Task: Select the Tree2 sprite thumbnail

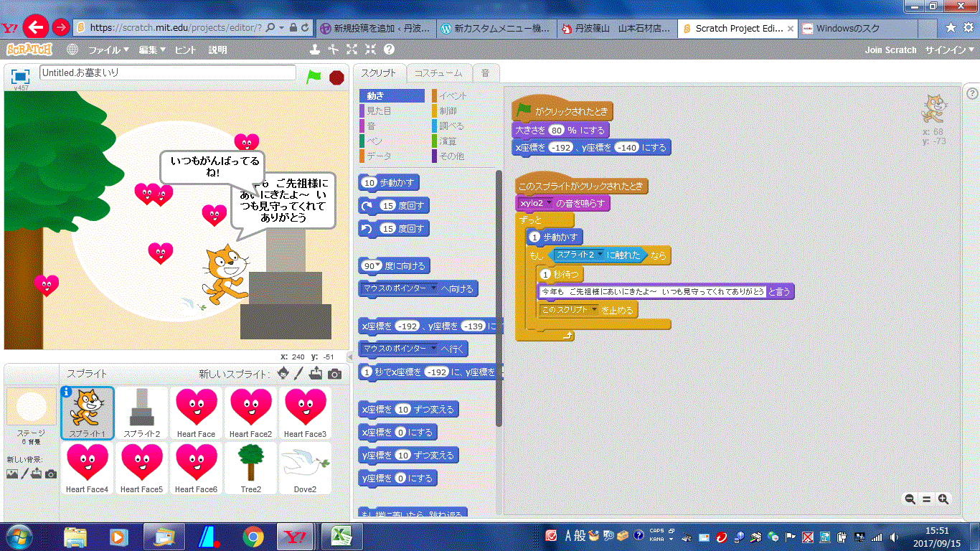Action: (250, 468)
